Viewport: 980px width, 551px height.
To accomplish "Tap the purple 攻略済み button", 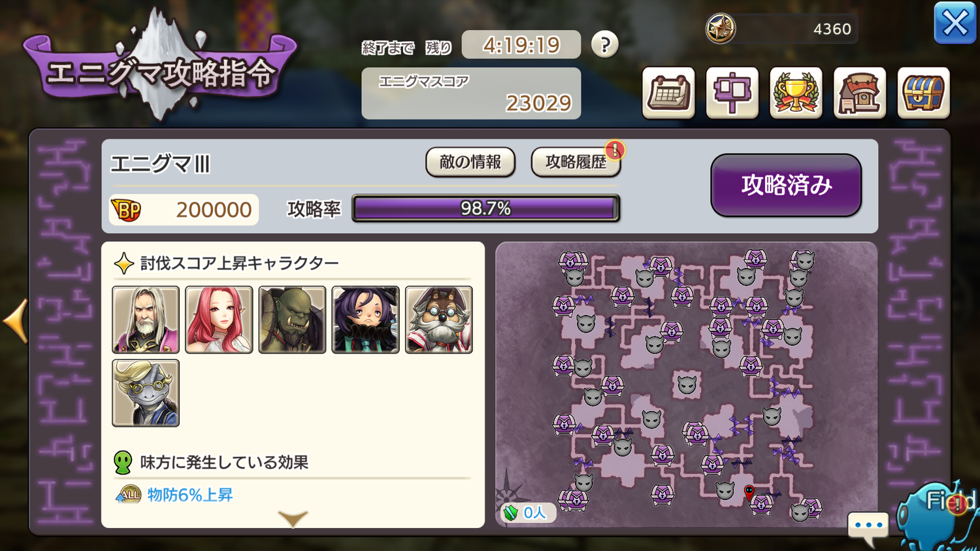I will 786,186.
